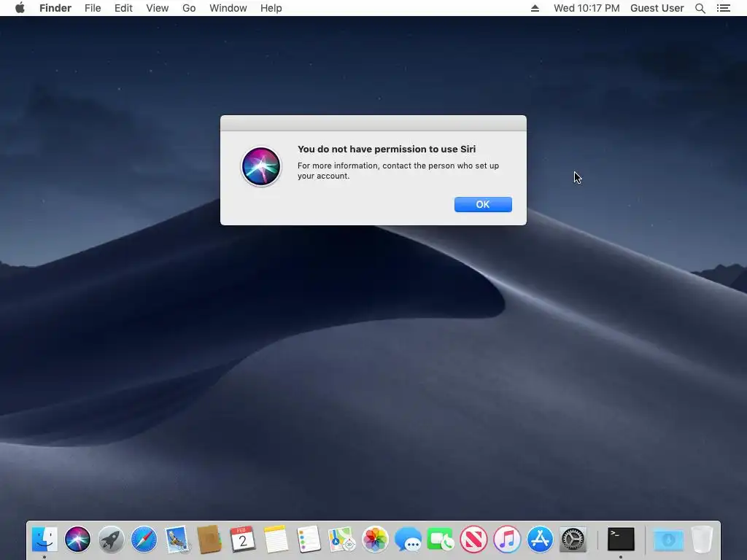Open Finder from the Dock
This screenshot has height=560, width=747.
[x=44, y=540]
